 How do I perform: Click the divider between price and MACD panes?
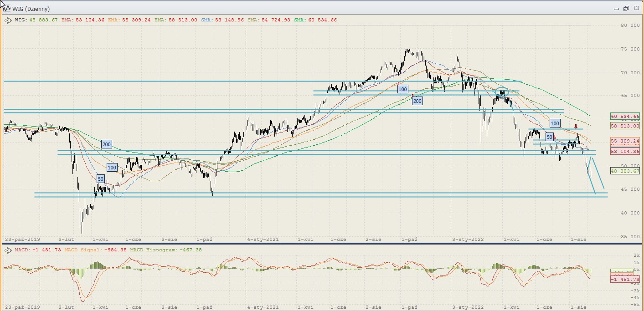(319, 244)
